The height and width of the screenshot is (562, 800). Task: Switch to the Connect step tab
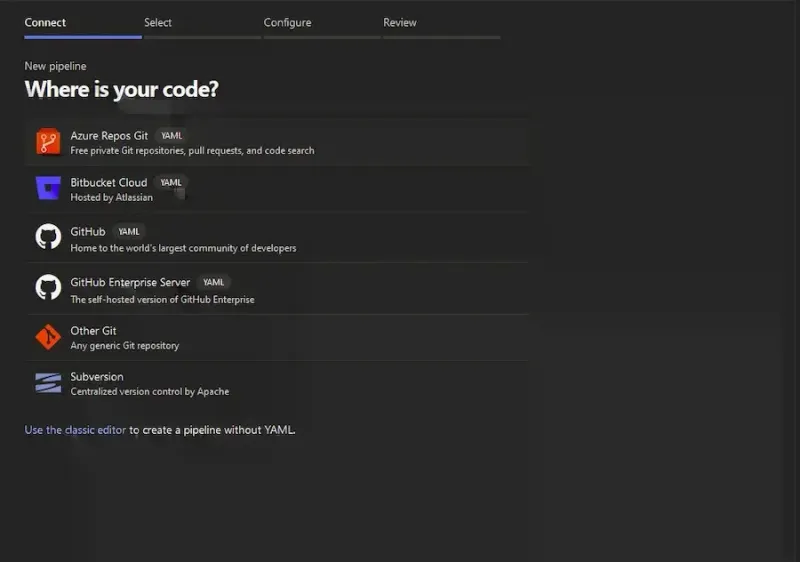46,23
